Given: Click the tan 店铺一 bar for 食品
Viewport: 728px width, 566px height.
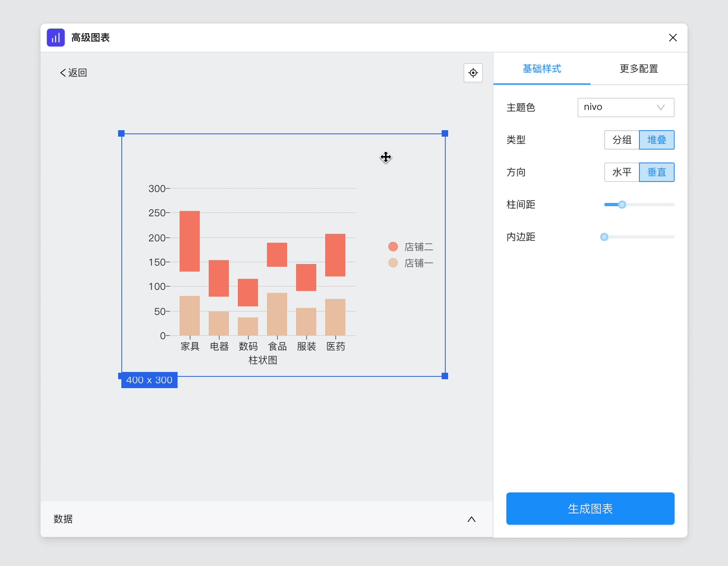Looking at the screenshot, I should click(x=277, y=314).
